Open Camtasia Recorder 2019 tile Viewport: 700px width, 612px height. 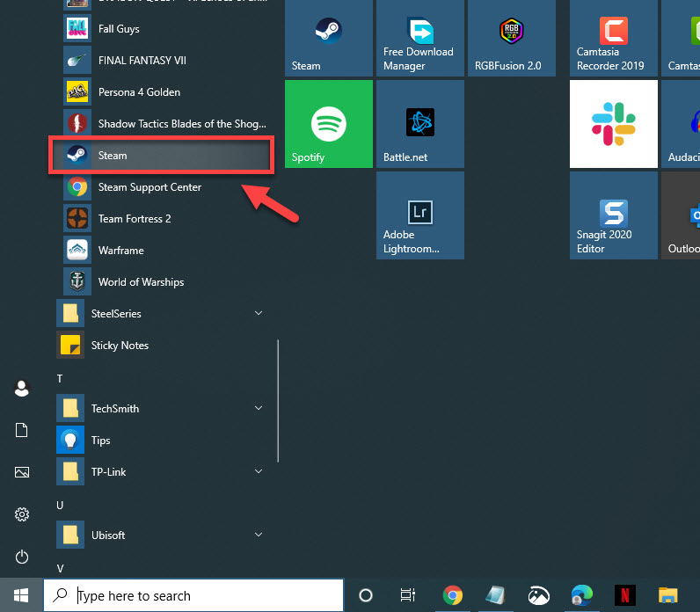[x=614, y=38]
